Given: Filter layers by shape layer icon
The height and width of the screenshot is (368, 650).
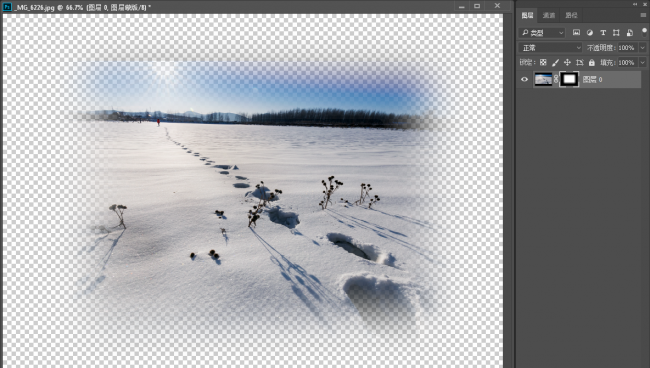Looking at the screenshot, I should pyautogui.click(x=616, y=32).
